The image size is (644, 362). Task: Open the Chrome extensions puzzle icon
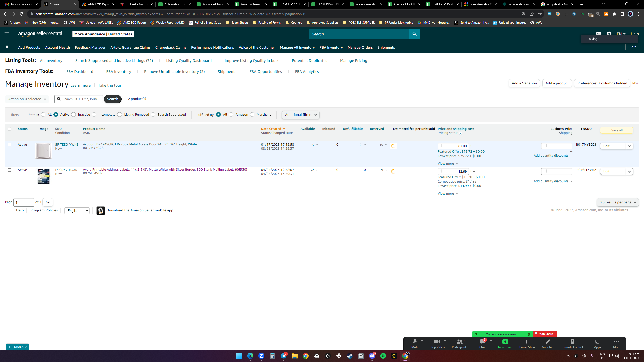[614, 14]
